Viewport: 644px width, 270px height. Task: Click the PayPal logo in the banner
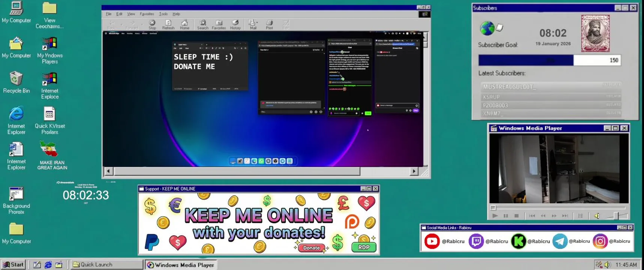[x=152, y=242]
